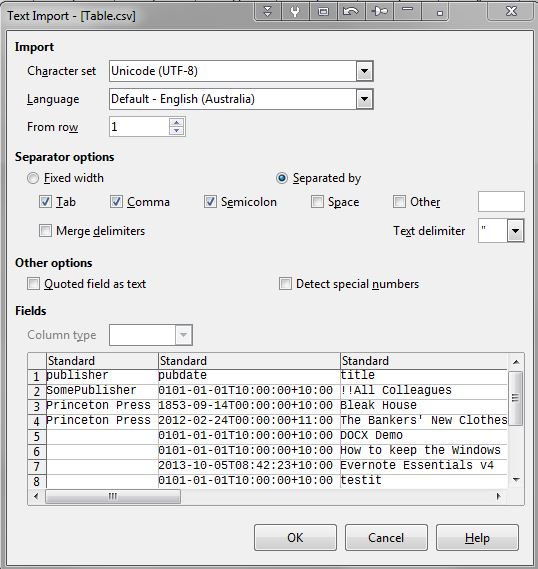Expand the Language dropdown list
This screenshot has height=569, width=538.
pos(365,99)
